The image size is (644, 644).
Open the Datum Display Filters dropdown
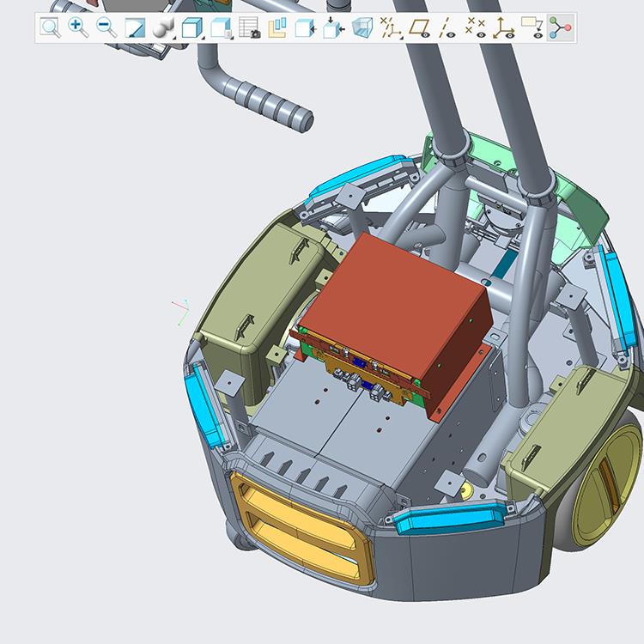(x=391, y=28)
